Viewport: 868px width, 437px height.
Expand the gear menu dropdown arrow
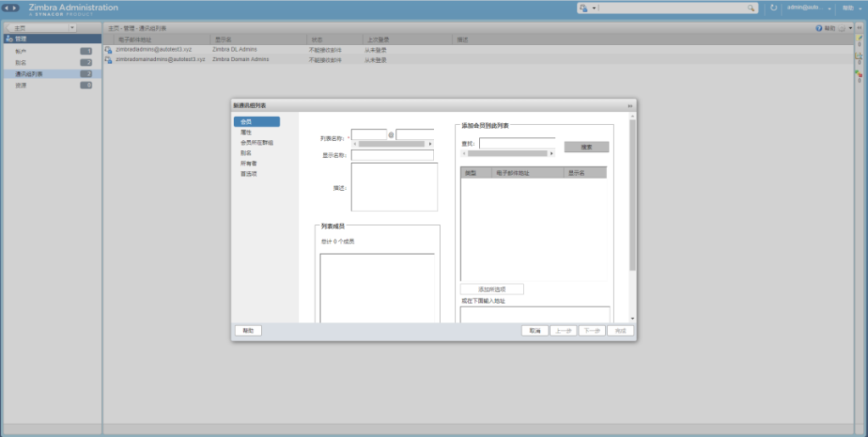click(850, 28)
